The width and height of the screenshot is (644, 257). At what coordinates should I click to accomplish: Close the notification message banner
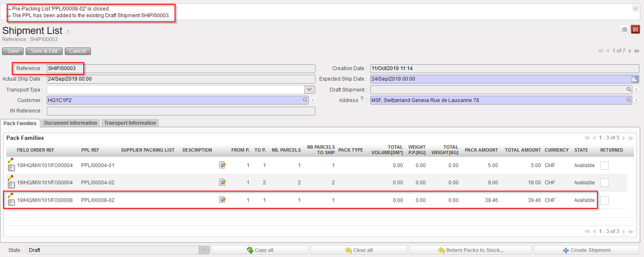click(x=635, y=8)
